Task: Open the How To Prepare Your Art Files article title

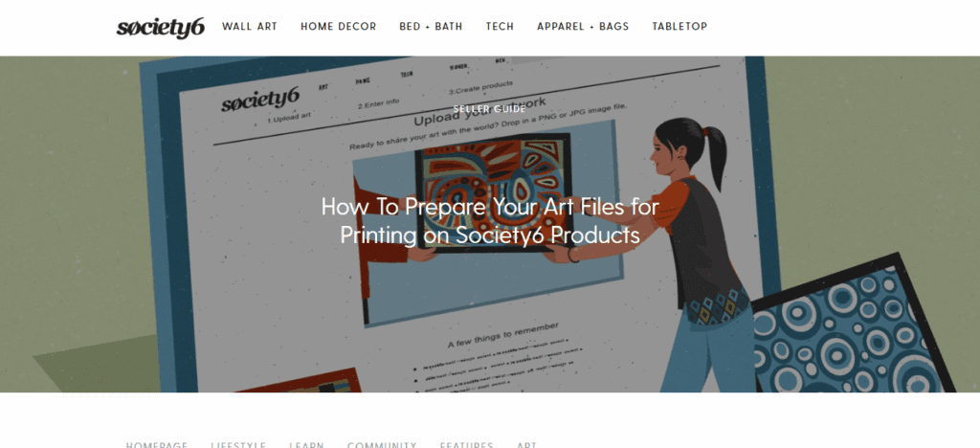Action: pos(490,220)
